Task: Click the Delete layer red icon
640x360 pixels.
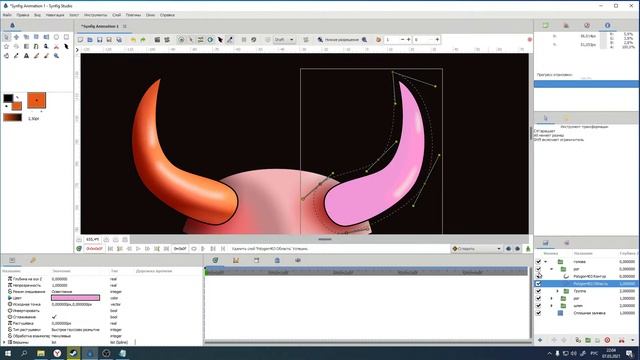Action: [607, 340]
